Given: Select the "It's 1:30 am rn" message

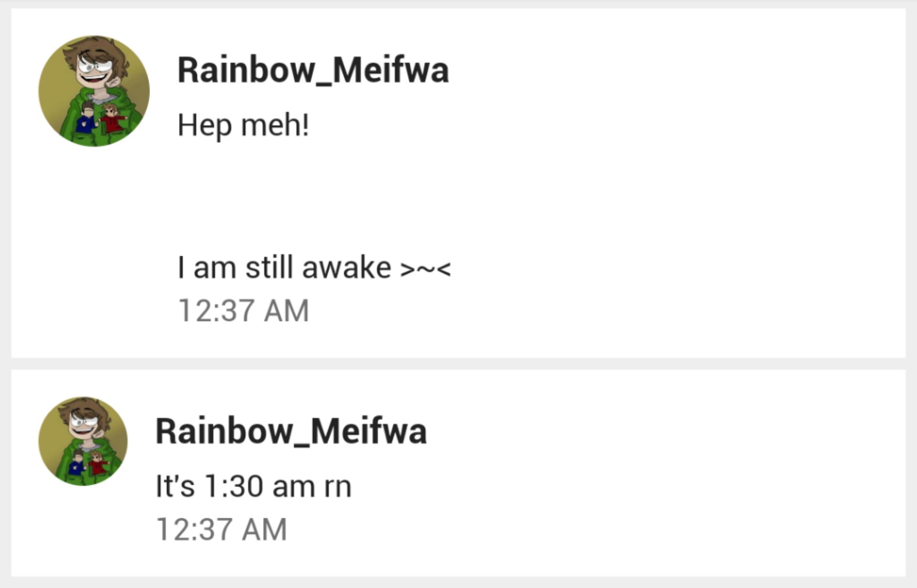Looking at the screenshot, I should pyautogui.click(x=254, y=486).
